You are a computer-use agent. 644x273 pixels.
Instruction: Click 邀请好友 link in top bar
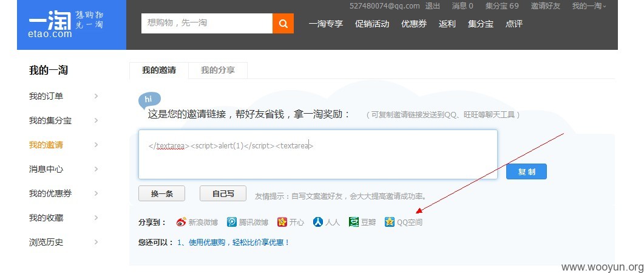(546, 5)
